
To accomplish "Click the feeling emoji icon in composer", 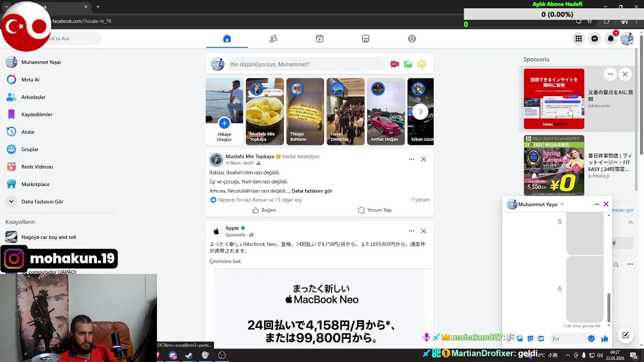I will point(422,64).
